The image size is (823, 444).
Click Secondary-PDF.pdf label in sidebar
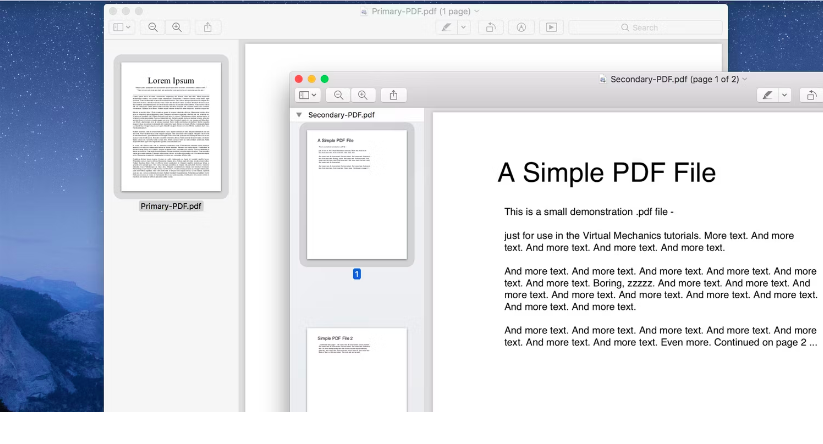[x=341, y=114]
